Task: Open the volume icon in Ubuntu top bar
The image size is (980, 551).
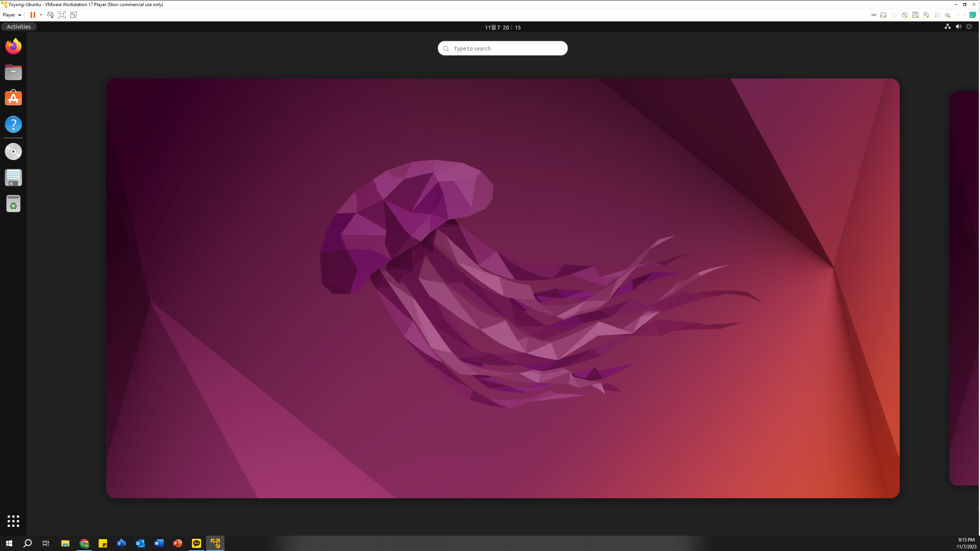Action: (x=958, y=26)
